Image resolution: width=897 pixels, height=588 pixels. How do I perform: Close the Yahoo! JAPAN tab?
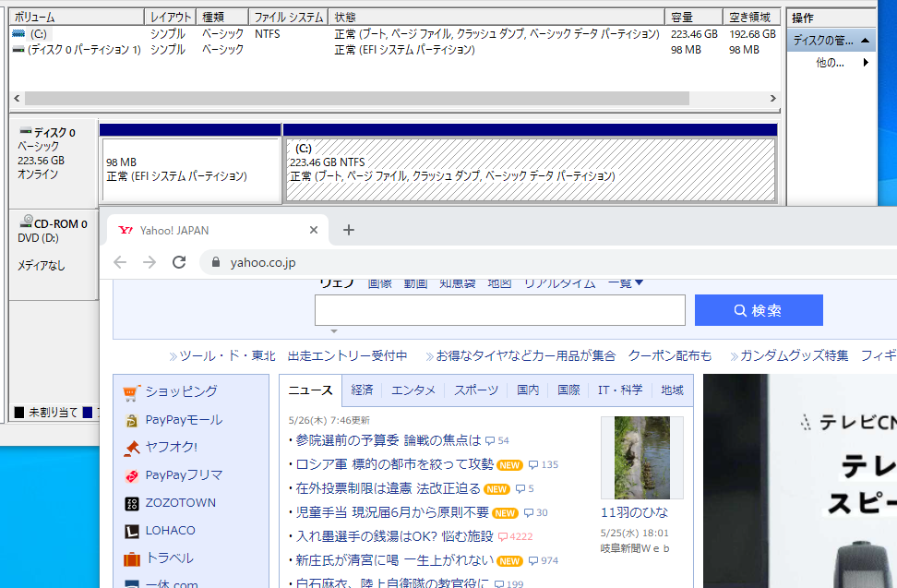click(314, 230)
